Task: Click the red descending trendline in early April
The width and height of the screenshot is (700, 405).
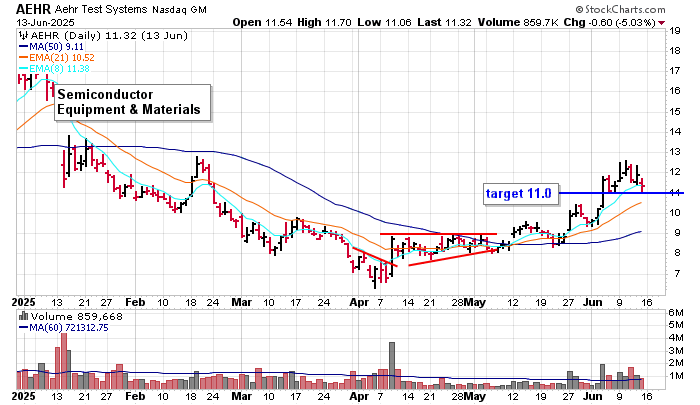Action: click(x=375, y=257)
